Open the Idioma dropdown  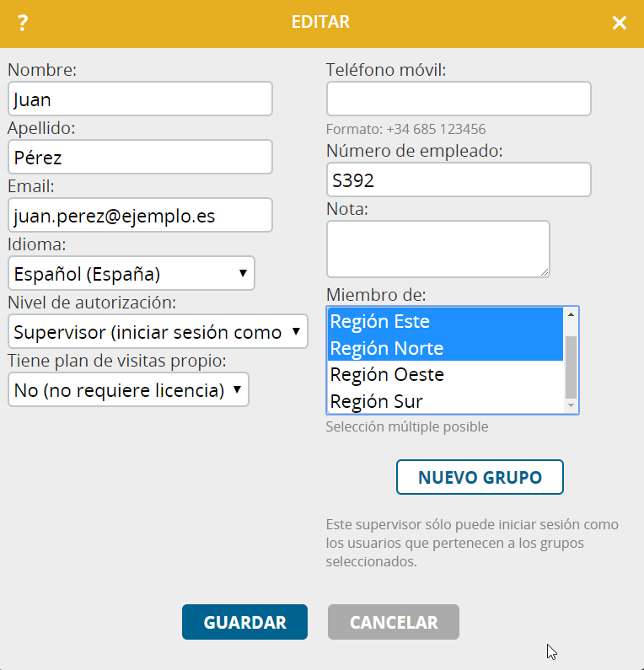(131, 273)
